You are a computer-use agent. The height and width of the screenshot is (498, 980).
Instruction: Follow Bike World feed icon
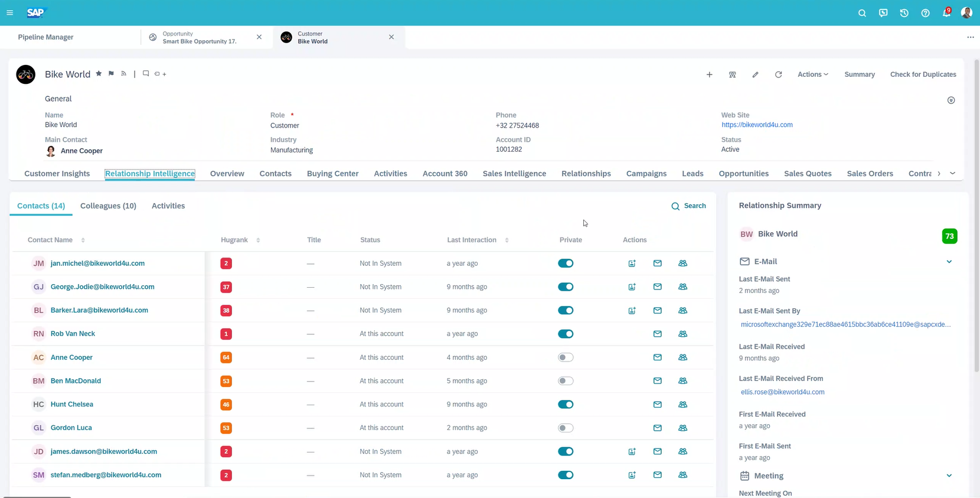[x=123, y=74]
